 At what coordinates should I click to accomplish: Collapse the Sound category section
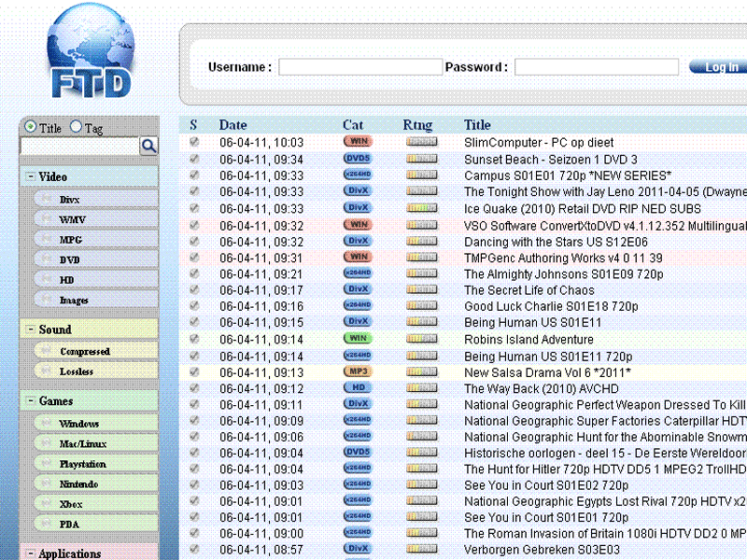[x=31, y=329]
